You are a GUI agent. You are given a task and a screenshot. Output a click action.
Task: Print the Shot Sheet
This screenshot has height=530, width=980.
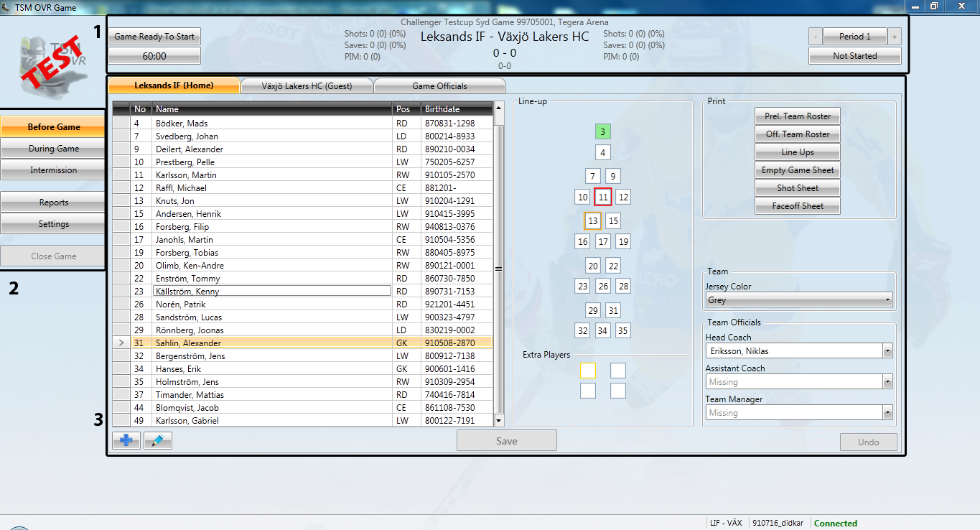coord(798,188)
